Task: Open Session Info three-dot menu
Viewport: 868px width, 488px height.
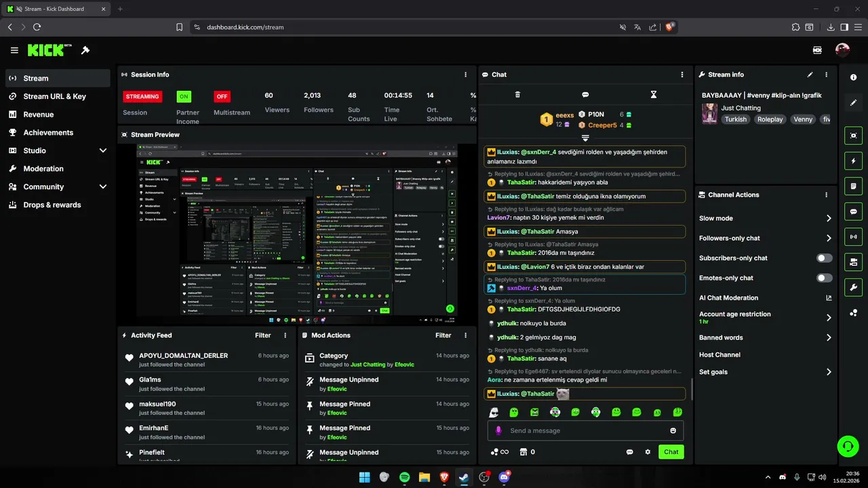Action: coord(465,75)
